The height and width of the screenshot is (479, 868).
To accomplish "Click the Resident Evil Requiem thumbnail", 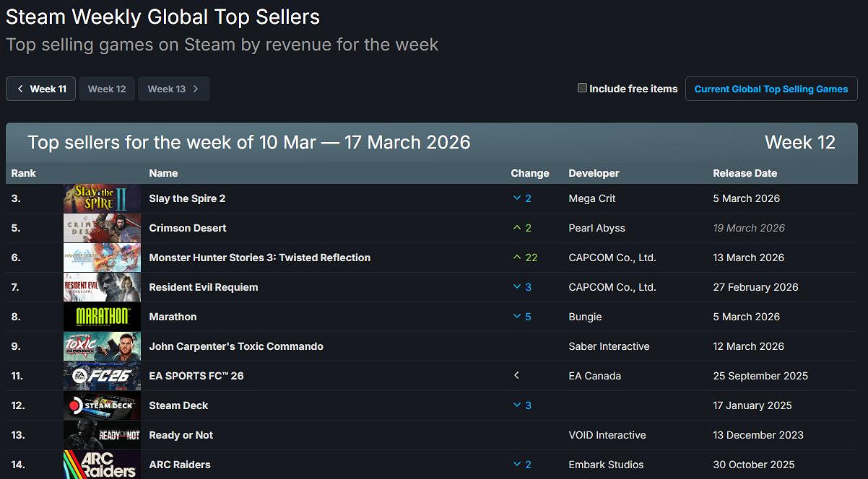I will tap(102, 287).
